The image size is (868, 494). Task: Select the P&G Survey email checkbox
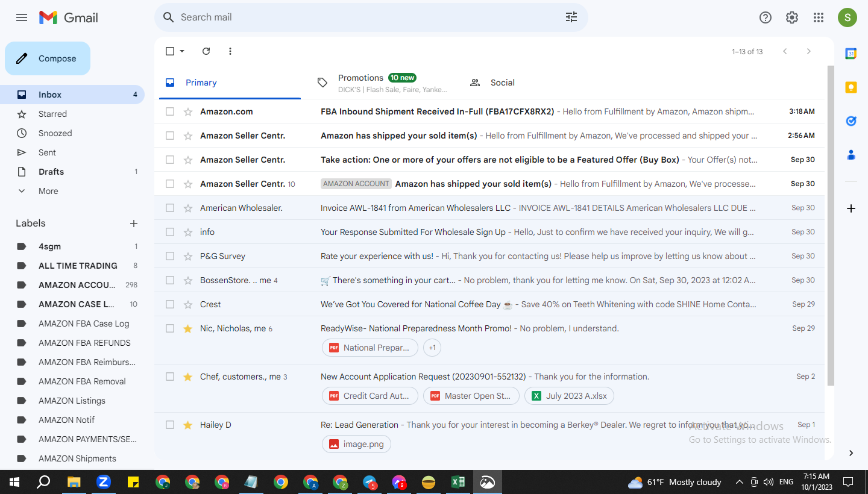click(x=170, y=256)
